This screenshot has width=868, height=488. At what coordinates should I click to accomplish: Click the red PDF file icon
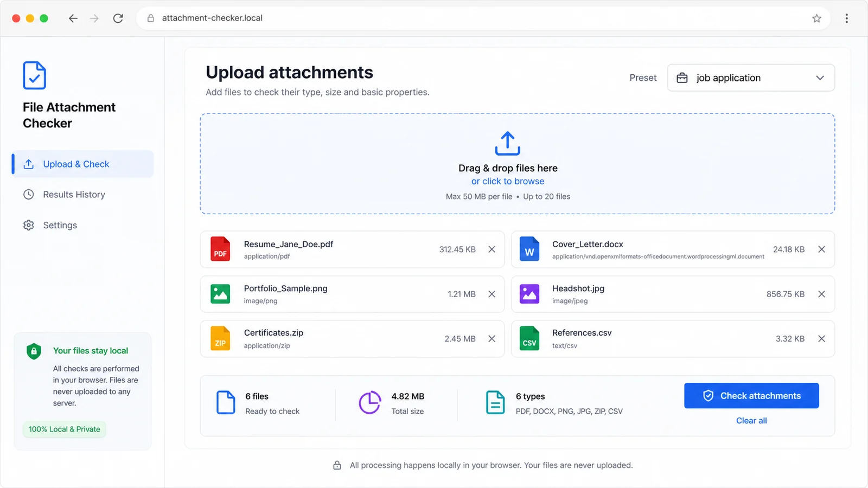[x=220, y=249]
